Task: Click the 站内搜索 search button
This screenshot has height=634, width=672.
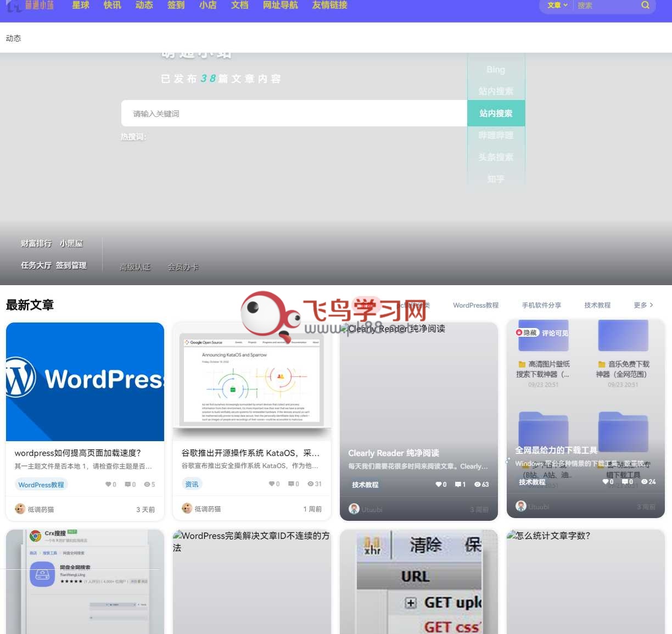Action: click(496, 113)
